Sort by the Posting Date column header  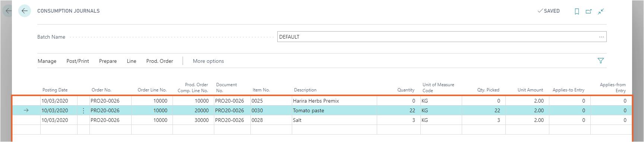55,90
